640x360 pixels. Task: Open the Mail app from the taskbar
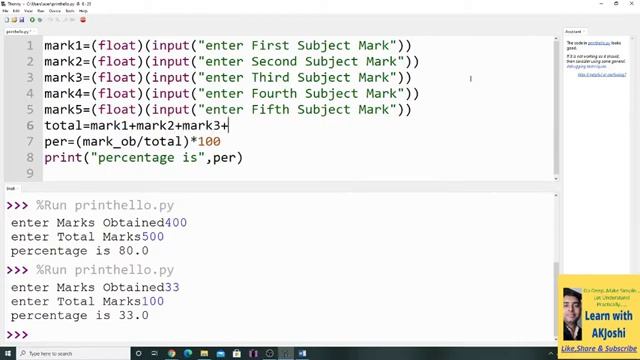coord(220,353)
